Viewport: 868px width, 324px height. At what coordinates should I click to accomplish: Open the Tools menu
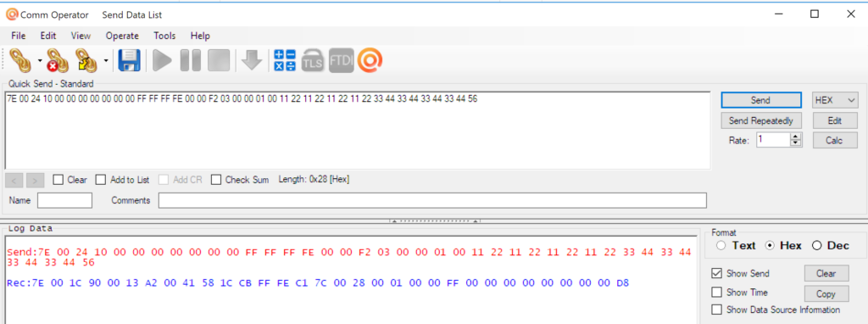point(164,36)
